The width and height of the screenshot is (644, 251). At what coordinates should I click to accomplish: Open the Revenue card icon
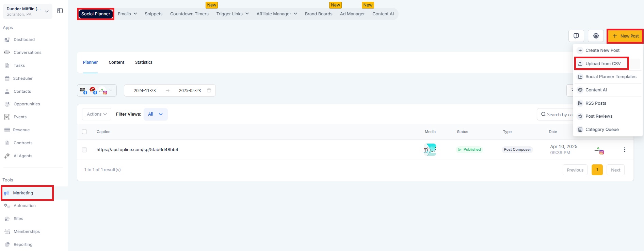click(7, 130)
